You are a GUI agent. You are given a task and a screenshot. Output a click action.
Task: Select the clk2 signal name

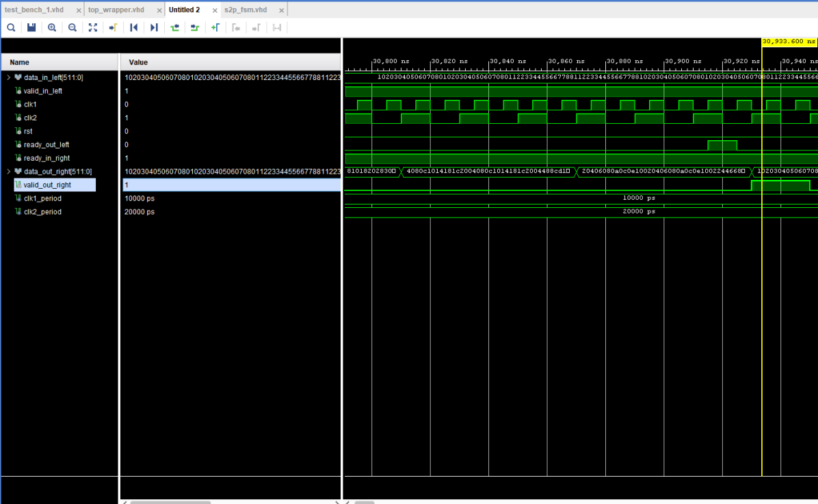30,118
